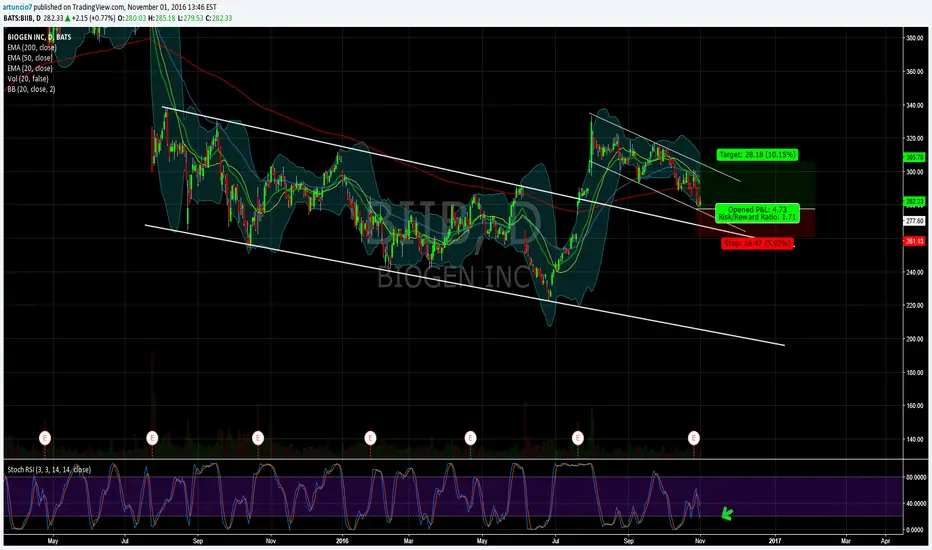The height and width of the screenshot is (550, 932).
Task: Click the 0.0000 Stoch RSI axis label
Action: (915, 530)
